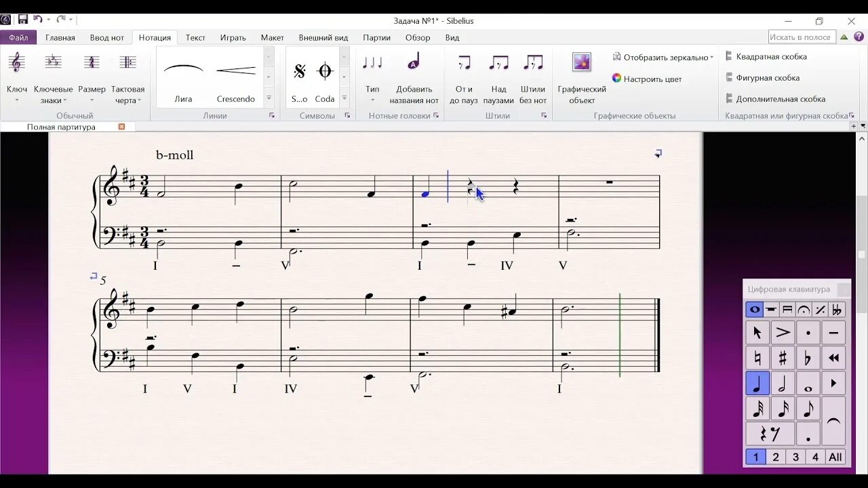Screen dimensions: 868x488
Task: Switch to Главная ribbon tab
Action: tap(60, 37)
